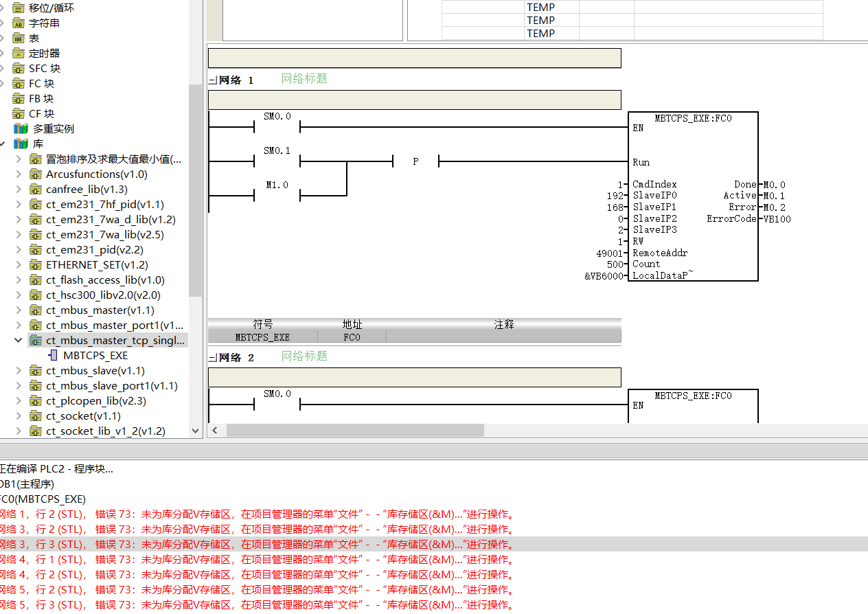Click the MBTCPS_EXE block icon in tree
868x614 pixels.
(53, 356)
